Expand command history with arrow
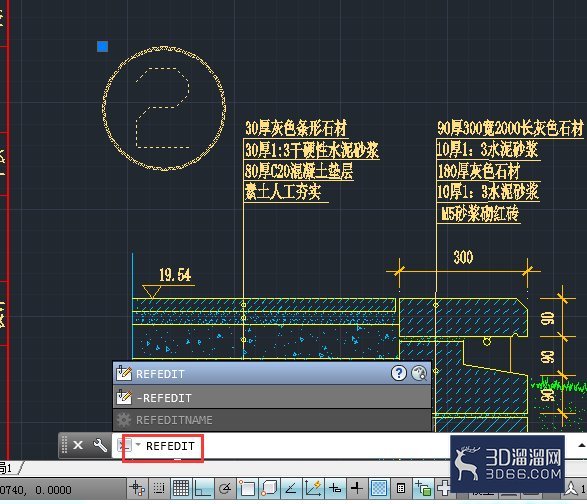Viewport: 587px width, 504px height. (581, 445)
